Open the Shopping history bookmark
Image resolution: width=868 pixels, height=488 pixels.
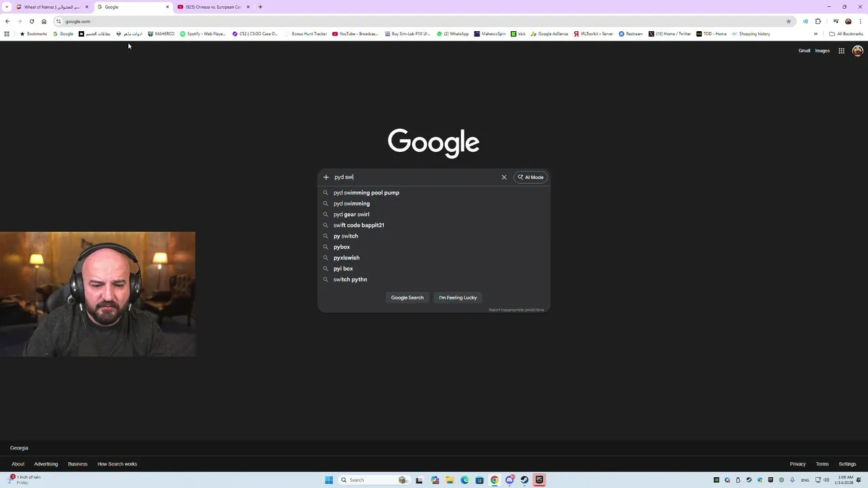point(751,34)
